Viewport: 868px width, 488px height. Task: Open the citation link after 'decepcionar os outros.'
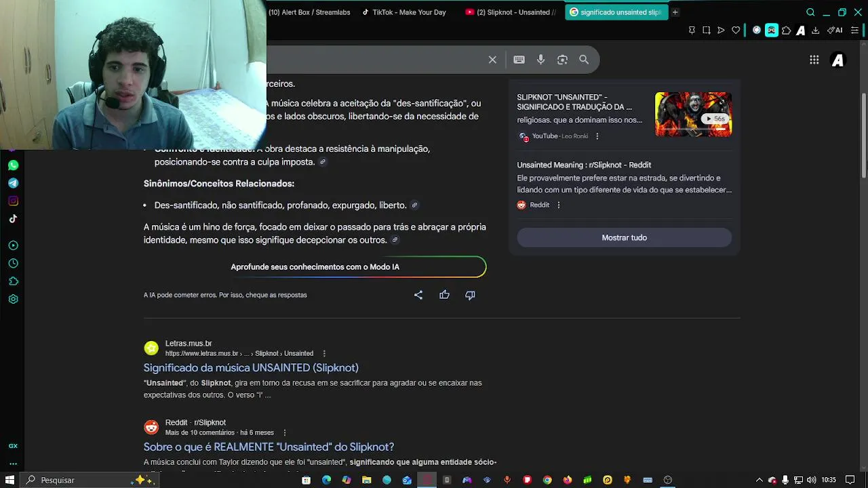(395, 240)
